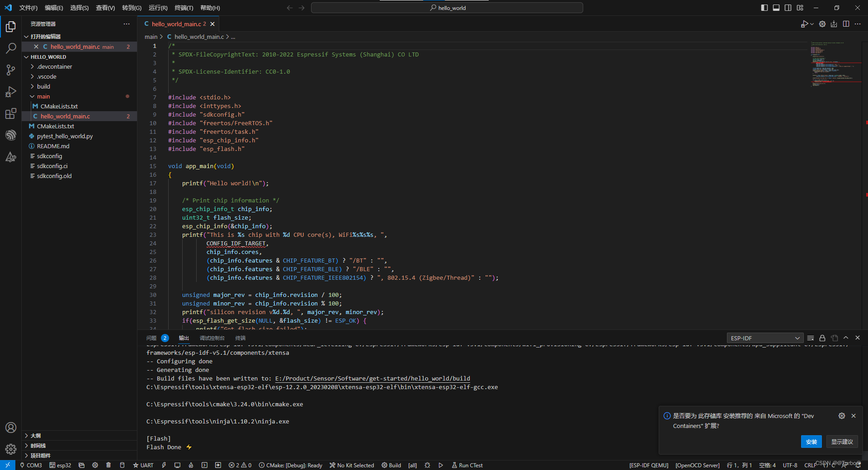Click No Kit Selected in status bar
The height and width of the screenshot is (470, 868).
[352, 465]
